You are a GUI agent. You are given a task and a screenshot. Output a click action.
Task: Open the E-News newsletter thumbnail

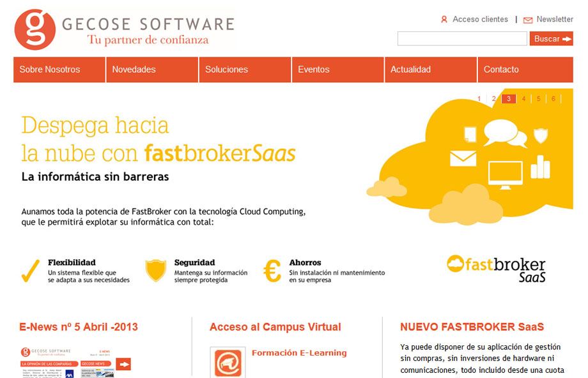pyautogui.click(x=68, y=362)
